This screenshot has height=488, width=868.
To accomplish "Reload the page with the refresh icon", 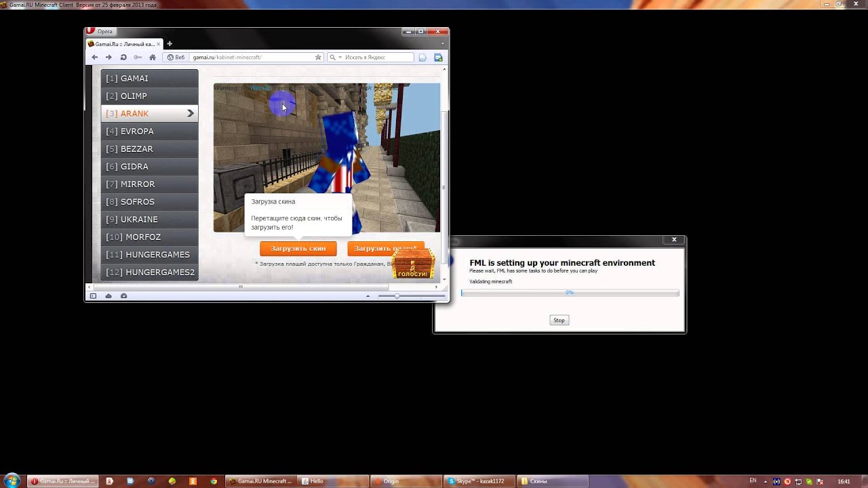I will click(123, 58).
